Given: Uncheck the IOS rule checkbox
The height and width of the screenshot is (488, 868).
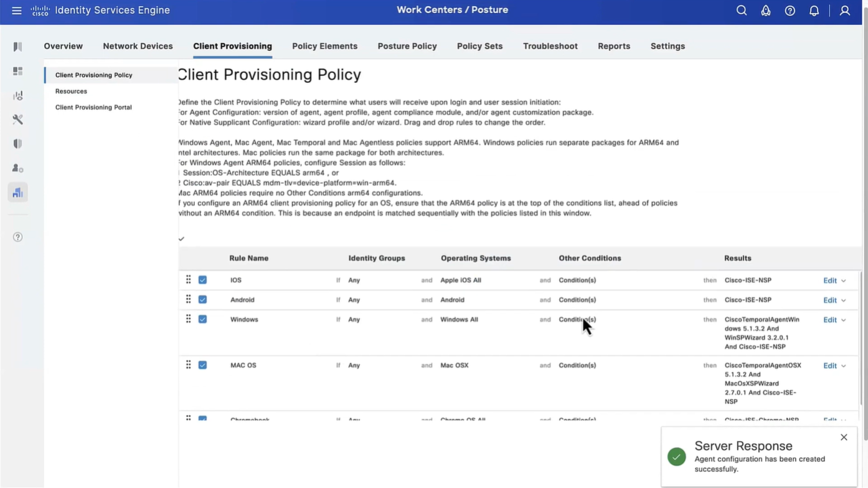Looking at the screenshot, I should pos(202,280).
